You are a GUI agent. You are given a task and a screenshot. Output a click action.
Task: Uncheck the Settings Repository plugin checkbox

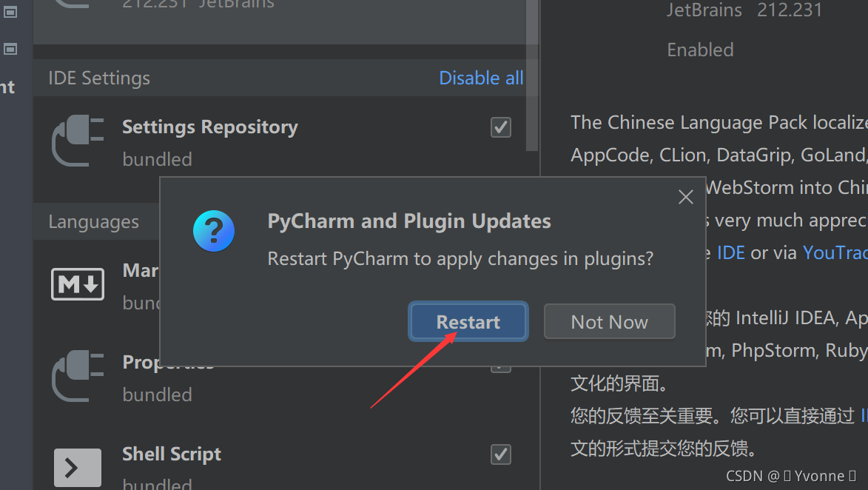500,127
